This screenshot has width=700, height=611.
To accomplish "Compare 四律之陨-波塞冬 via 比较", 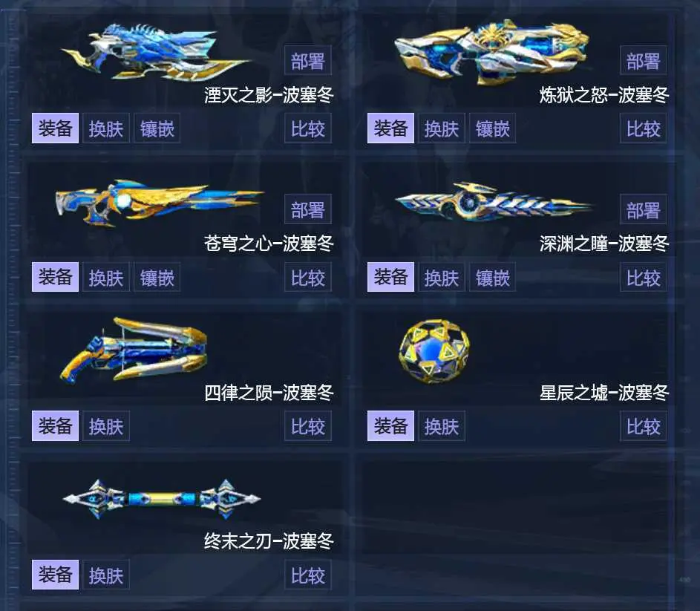I will [308, 425].
